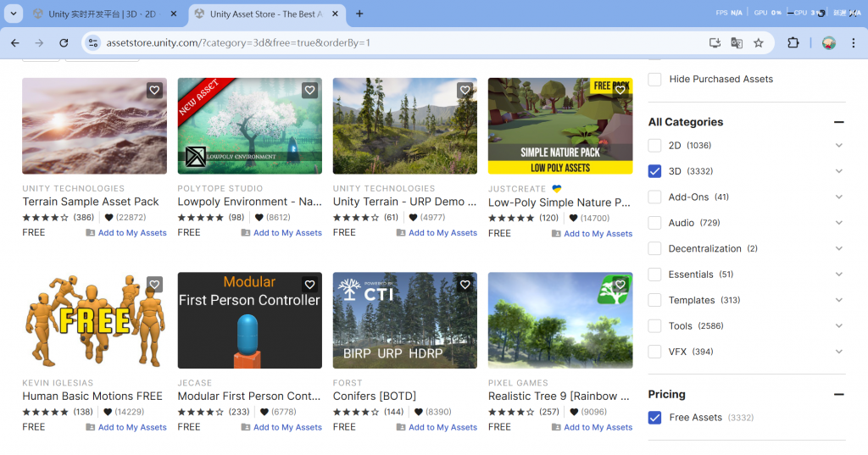Open publisher KEVIN IGLESIAS link
Screen dimensions: 868x455
pyautogui.click(x=58, y=383)
